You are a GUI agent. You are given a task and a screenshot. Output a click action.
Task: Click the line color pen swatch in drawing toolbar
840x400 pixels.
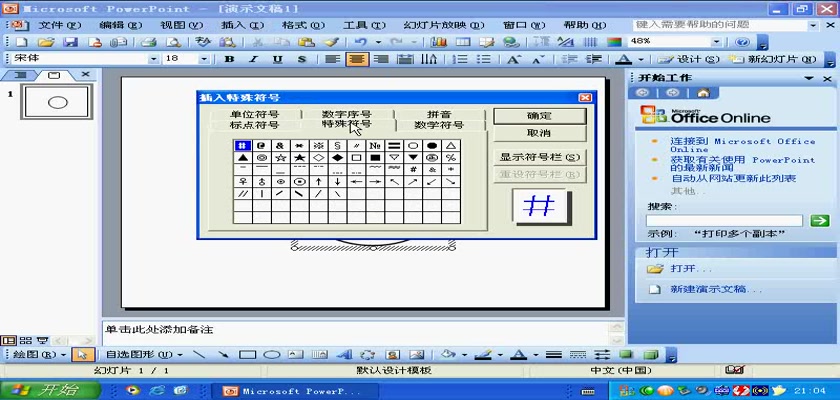coord(484,354)
